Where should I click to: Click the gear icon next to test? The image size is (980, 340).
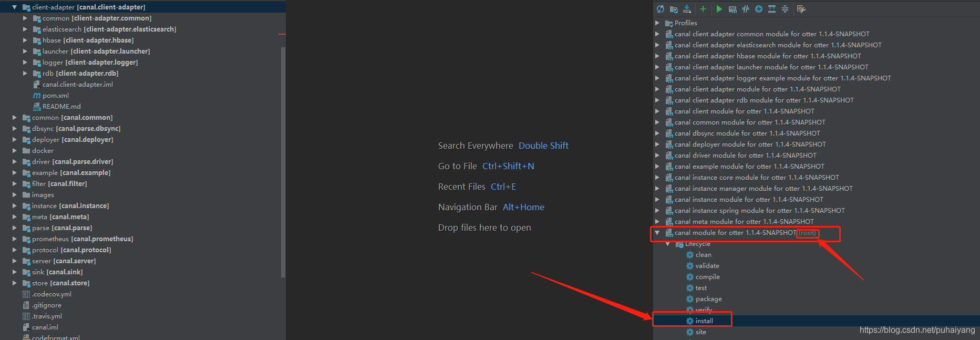pos(690,288)
